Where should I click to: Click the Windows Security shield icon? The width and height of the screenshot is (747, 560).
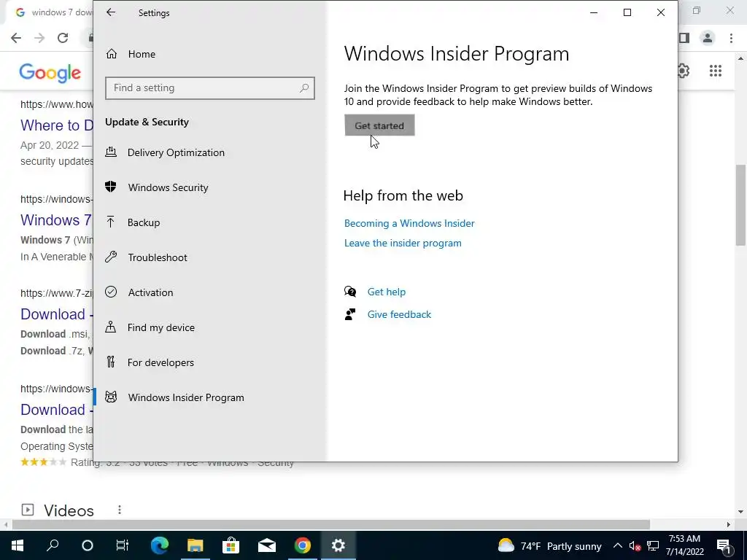[x=111, y=187]
